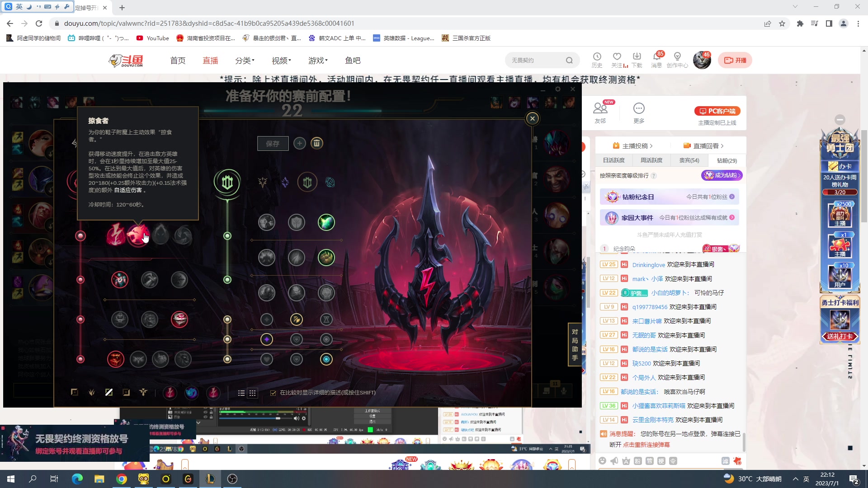Screen dimensions: 868x488
Task: Expand the 视频 video dropdown
Action: (281, 61)
